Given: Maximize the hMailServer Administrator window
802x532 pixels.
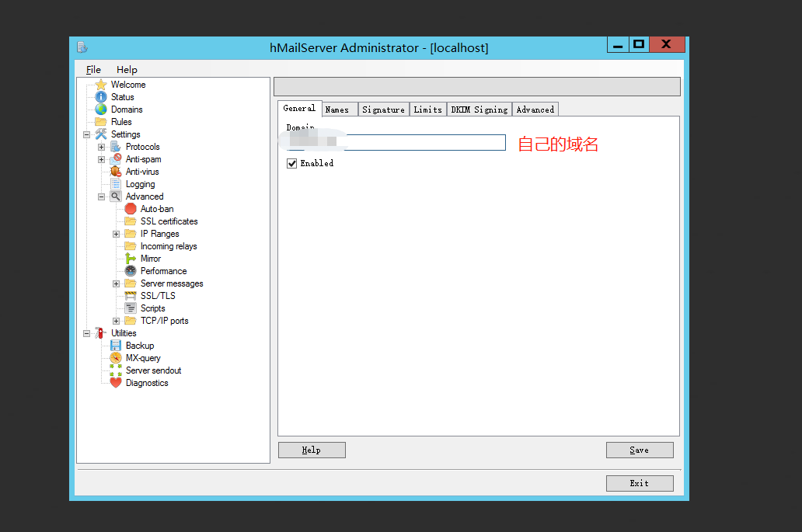Looking at the screenshot, I should tap(639, 44).
